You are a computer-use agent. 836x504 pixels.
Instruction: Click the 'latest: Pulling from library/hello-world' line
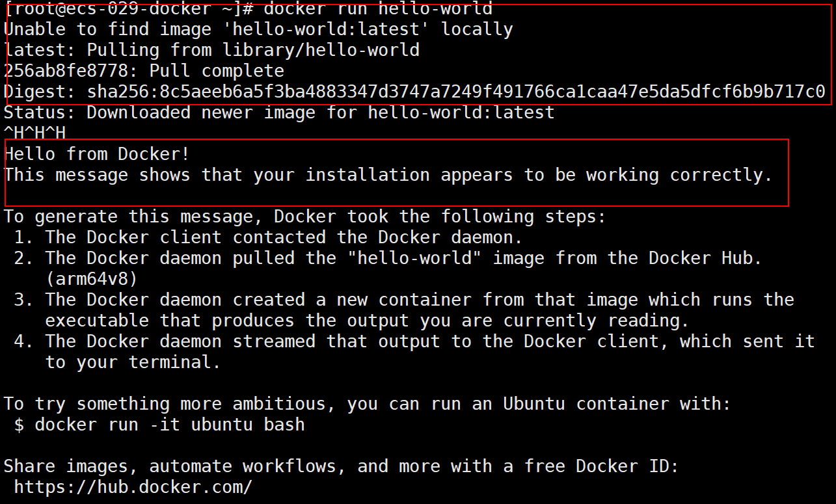pyautogui.click(x=211, y=50)
